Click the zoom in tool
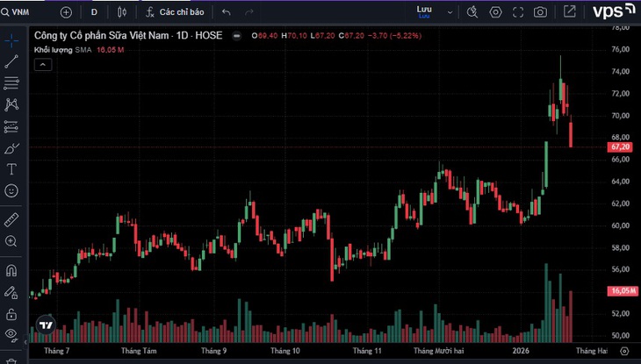 point(11,241)
